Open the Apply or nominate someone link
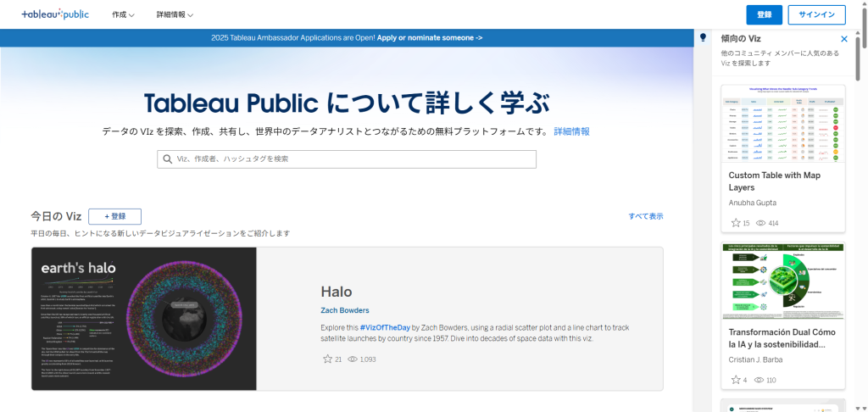Viewport: 868px width, 412px height. coord(430,38)
